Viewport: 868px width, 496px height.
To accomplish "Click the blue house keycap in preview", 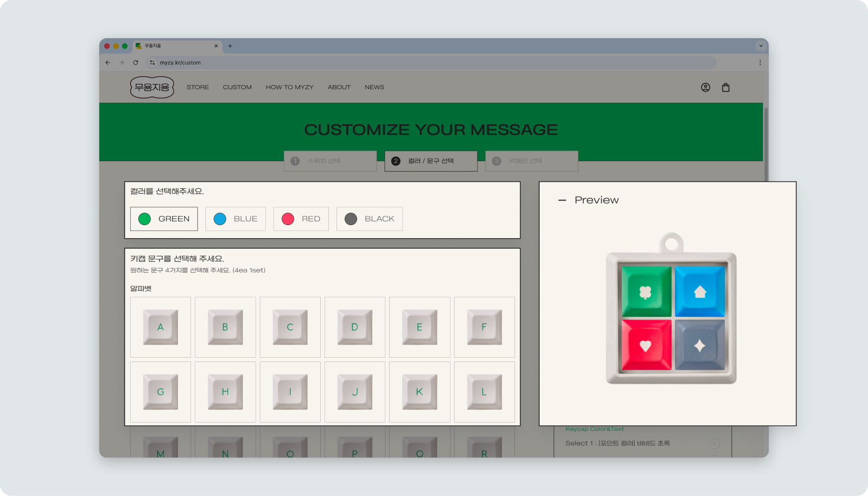I will tap(700, 292).
